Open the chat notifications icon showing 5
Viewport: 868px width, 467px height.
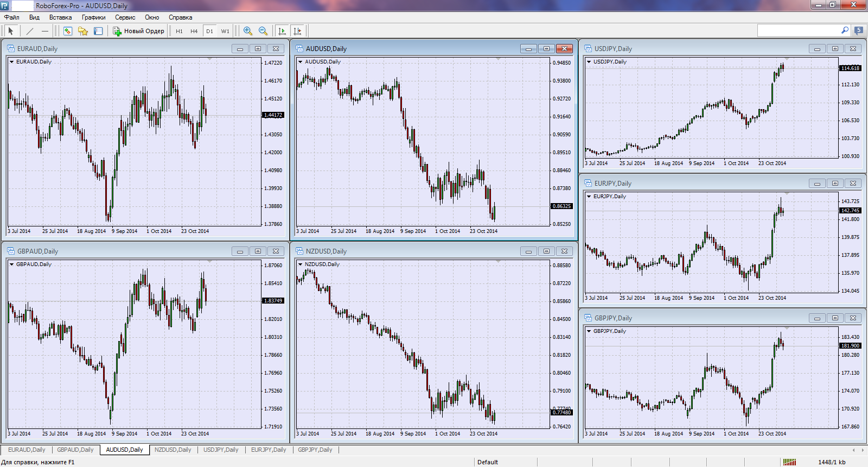click(859, 30)
